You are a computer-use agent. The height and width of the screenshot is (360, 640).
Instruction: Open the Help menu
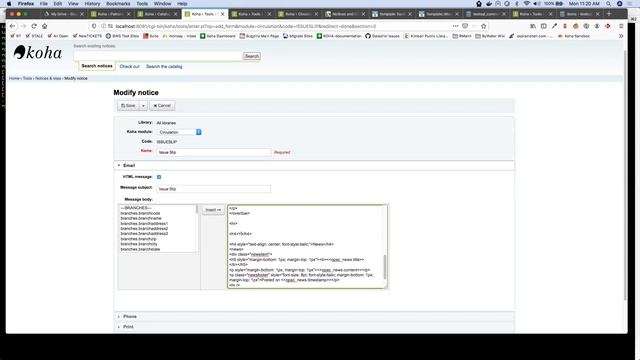pyautogui.click(x=182, y=4)
